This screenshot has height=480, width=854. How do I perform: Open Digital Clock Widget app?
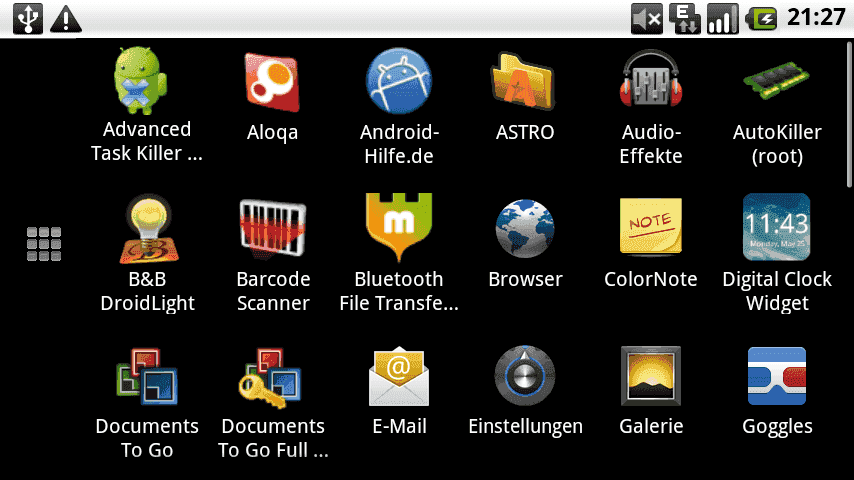coord(777,229)
